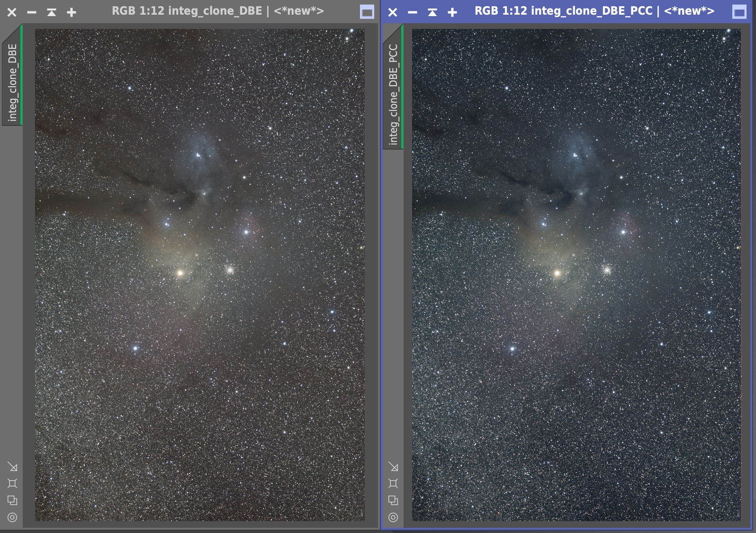Click diagonal-arrow fit view icon in PCC window
This screenshot has height=533, width=756.
point(393,467)
